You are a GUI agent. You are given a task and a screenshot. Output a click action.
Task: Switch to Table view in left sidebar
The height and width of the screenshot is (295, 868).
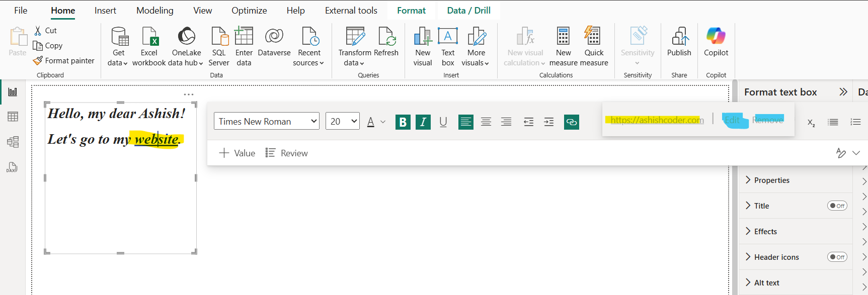[13, 117]
